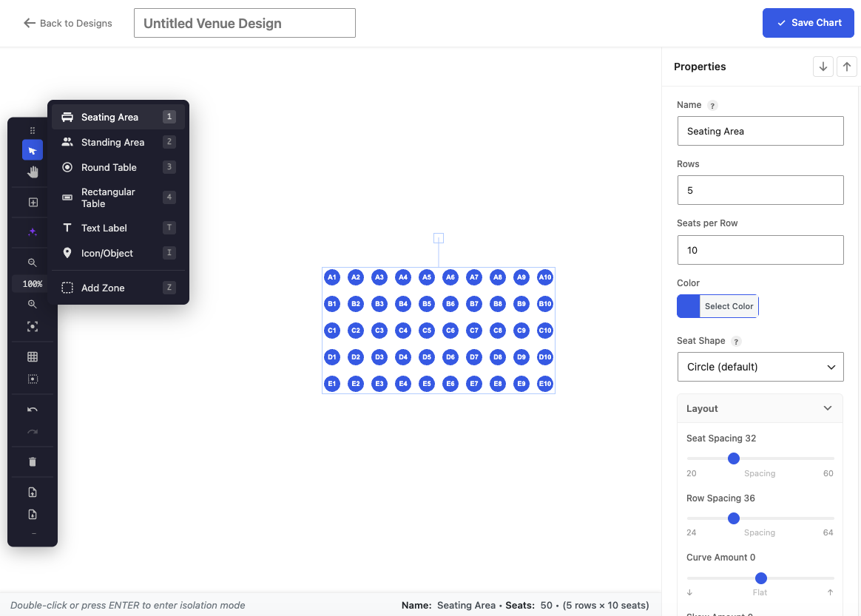Choose Seating Area from the add menu
This screenshot has width=861, height=616.
click(118, 117)
